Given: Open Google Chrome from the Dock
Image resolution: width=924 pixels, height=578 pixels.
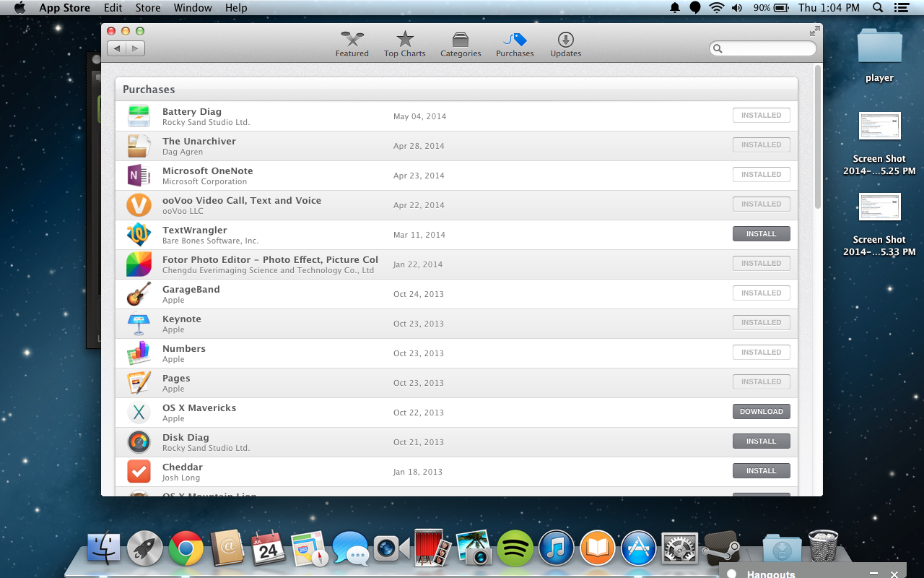Looking at the screenshot, I should (x=186, y=548).
